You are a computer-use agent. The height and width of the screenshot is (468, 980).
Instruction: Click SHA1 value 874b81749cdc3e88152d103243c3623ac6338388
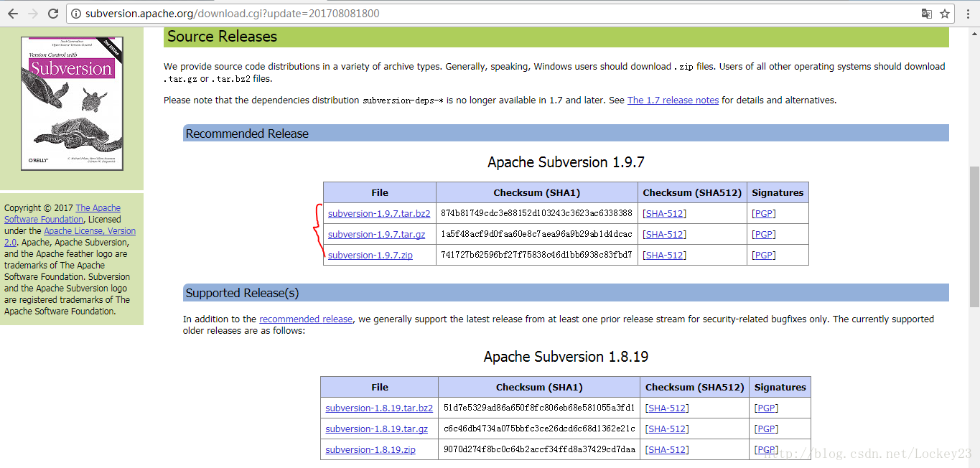[536, 213]
